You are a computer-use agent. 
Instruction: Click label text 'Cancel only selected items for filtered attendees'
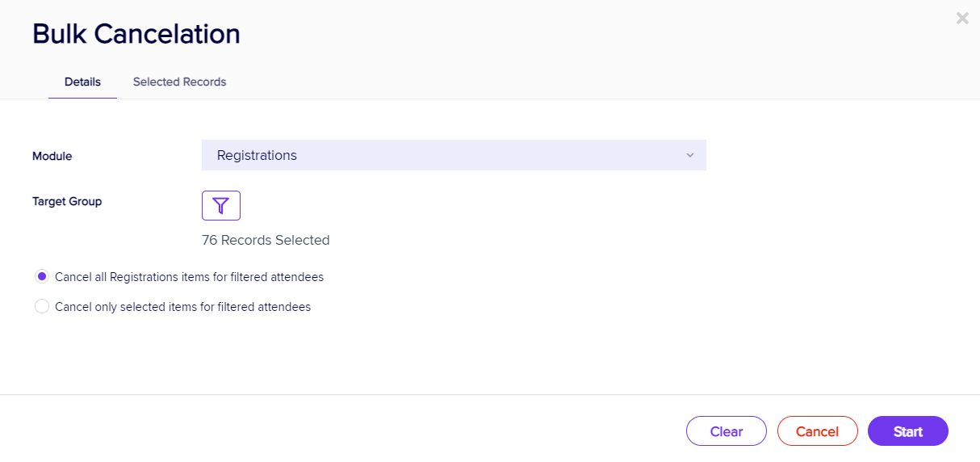[x=182, y=307]
